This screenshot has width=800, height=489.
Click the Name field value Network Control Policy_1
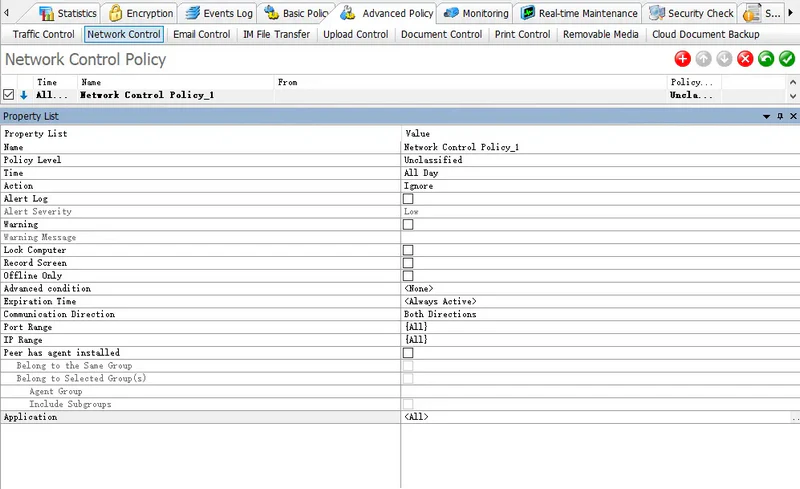(598, 147)
